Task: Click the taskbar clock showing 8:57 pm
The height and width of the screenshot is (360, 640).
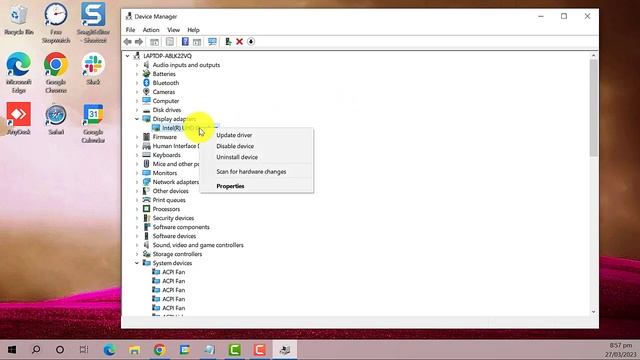Action: [x=621, y=346]
